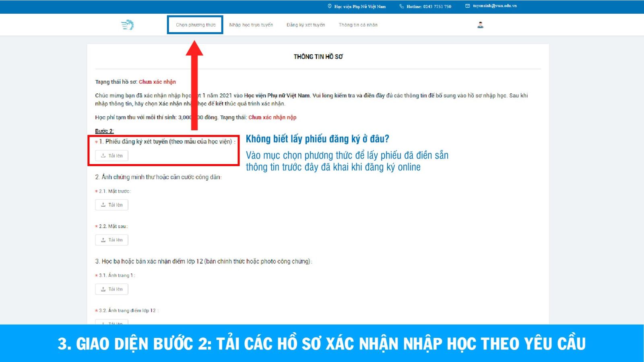Image resolution: width=644 pixels, height=362 pixels.
Task: Click the tuyensinh@vwa.edu.vn email link
Action: click(x=495, y=6)
